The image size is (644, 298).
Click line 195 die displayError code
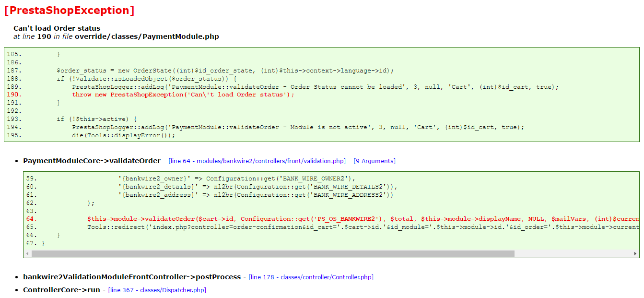point(124,135)
